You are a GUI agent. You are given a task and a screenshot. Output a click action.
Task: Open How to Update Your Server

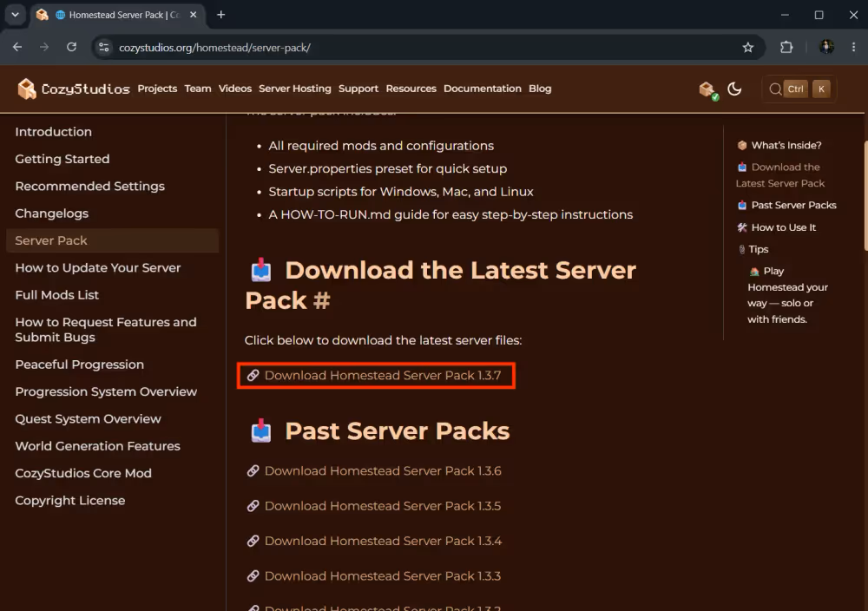98,268
